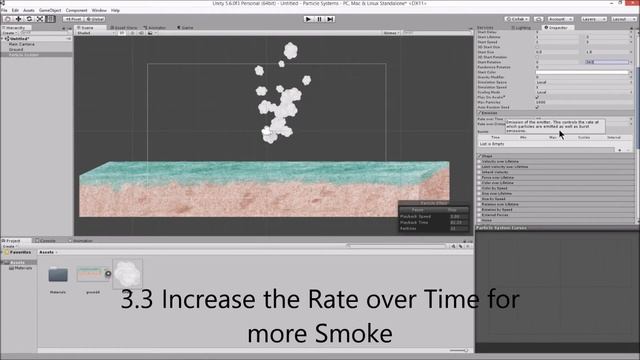Viewport: 640px width, 360px height.
Task: Toggle the Global/Local handle button
Action: click(x=95, y=19)
